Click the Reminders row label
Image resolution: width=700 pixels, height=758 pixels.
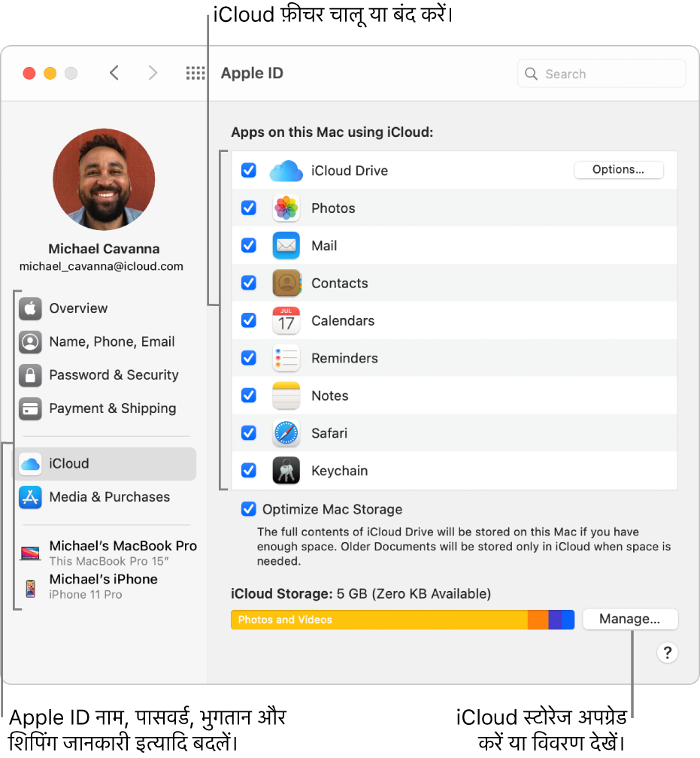pyautogui.click(x=344, y=358)
